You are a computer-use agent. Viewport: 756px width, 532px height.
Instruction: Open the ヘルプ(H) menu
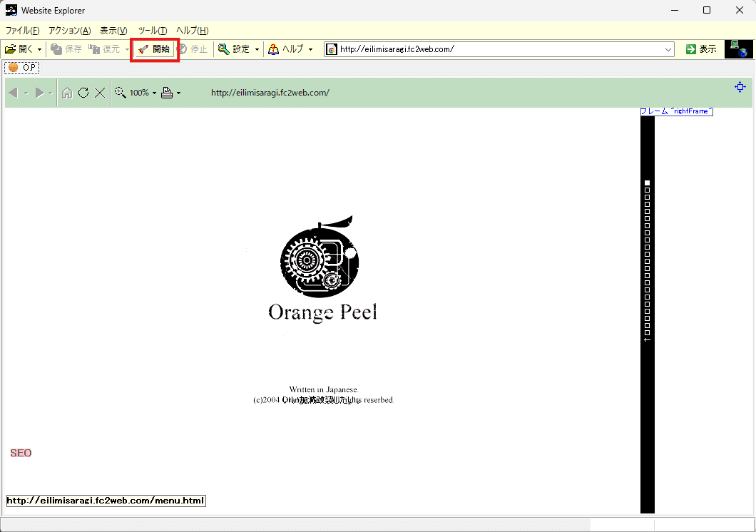click(192, 31)
